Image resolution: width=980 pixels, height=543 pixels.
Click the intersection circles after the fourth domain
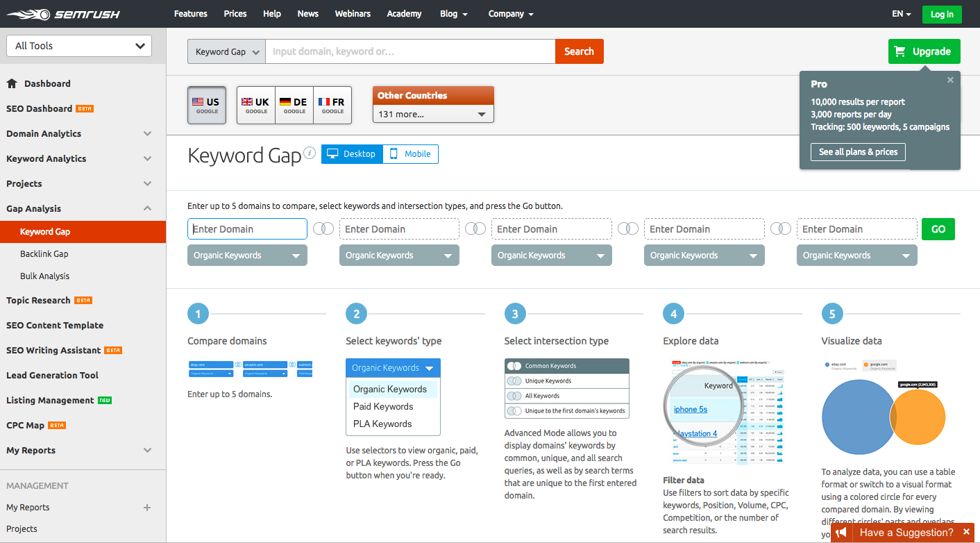pos(781,229)
